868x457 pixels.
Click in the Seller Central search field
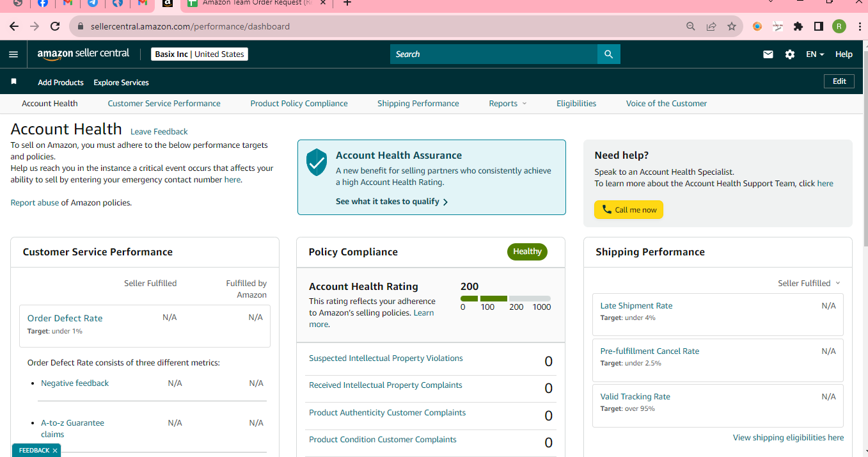494,54
